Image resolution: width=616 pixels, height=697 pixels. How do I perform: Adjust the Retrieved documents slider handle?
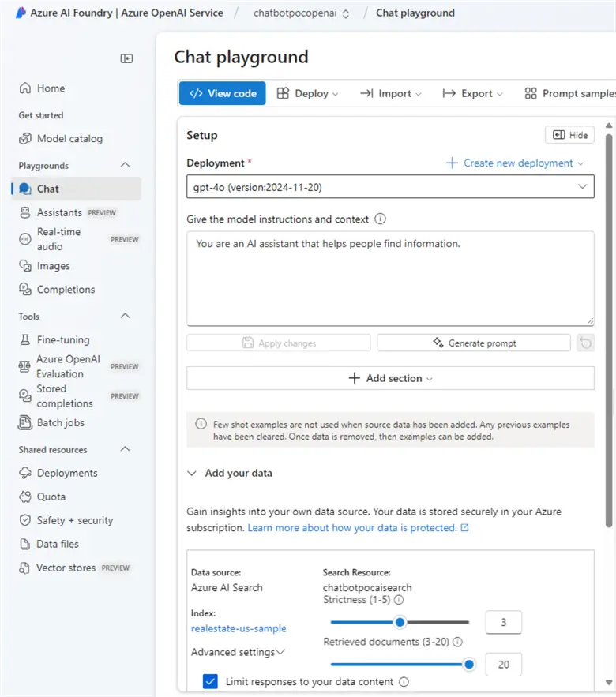tap(469, 665)
